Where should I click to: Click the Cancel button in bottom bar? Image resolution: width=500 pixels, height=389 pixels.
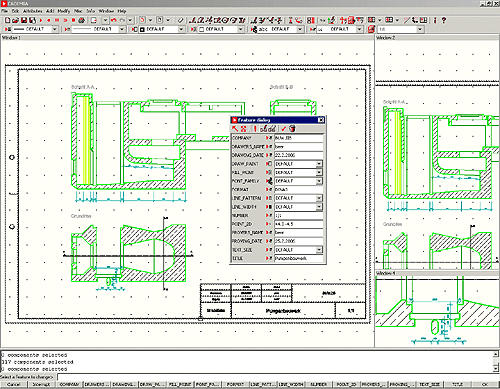tap(14, 384)
